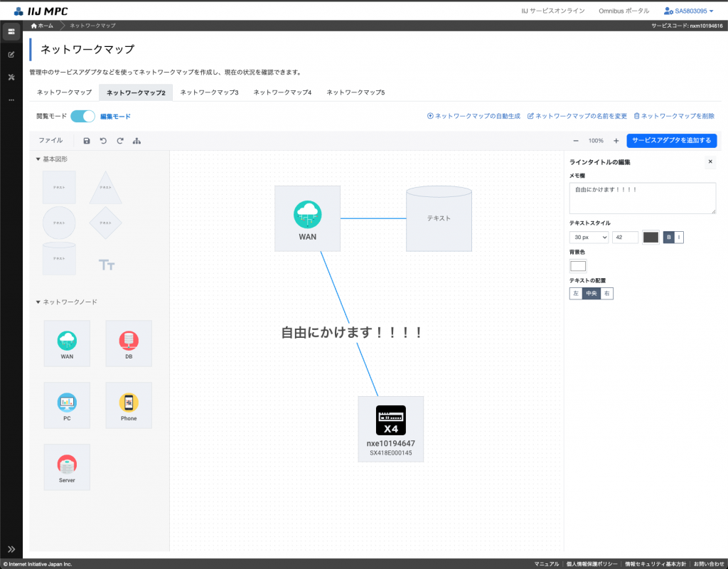The width and height of the screenshot is (728, 569).
Task: Click the ネットワークマップを削除 link
Action: pyautogui.click(x=674, y=116)
